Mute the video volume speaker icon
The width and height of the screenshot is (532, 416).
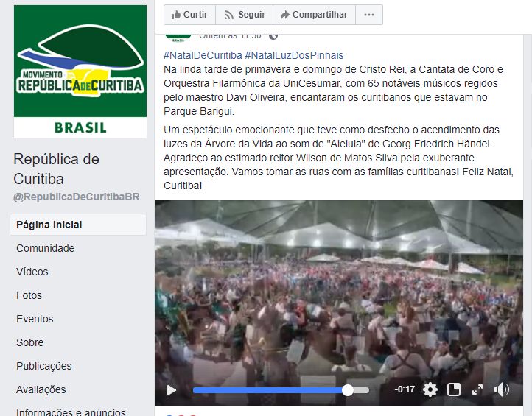(x=501, y=389)
